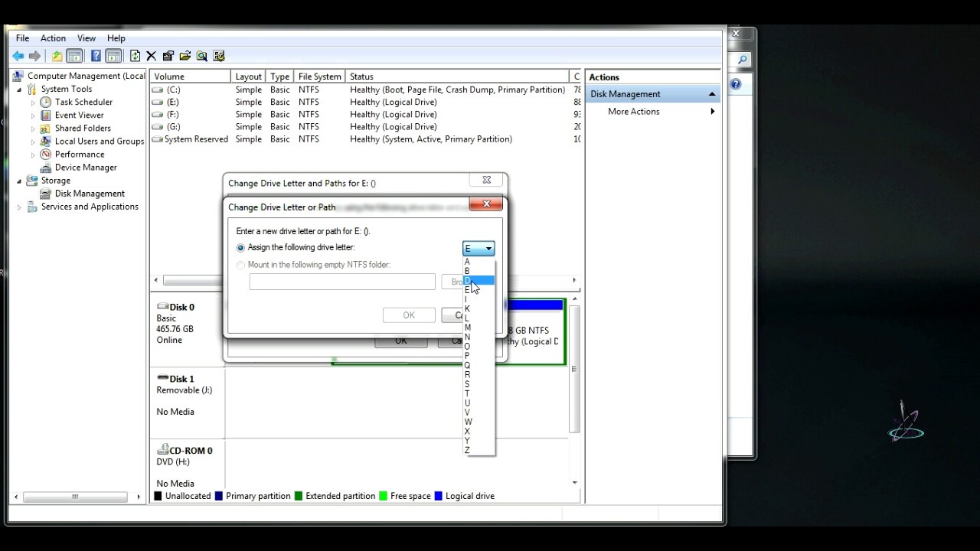Click the left tree pane horizontal scrollbar
The height and width of the screenshot is (551, 980).
[x=77, y=497]
